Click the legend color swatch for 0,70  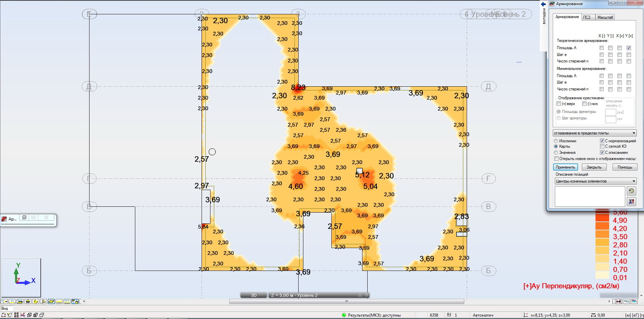[602, 267]
